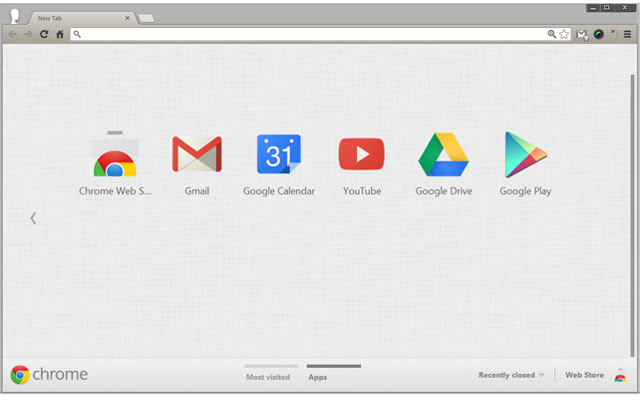Reload the current page

[44, 34]
